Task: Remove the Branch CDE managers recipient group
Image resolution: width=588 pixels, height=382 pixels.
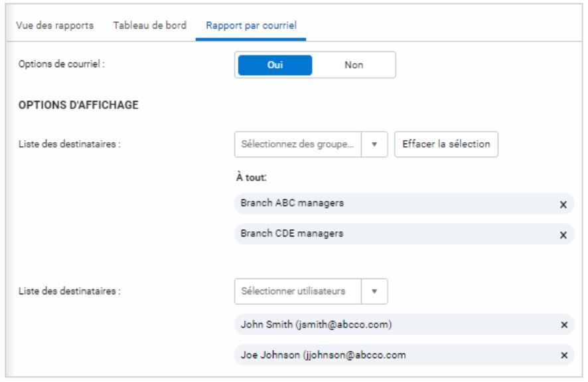Action: [563, 235]
